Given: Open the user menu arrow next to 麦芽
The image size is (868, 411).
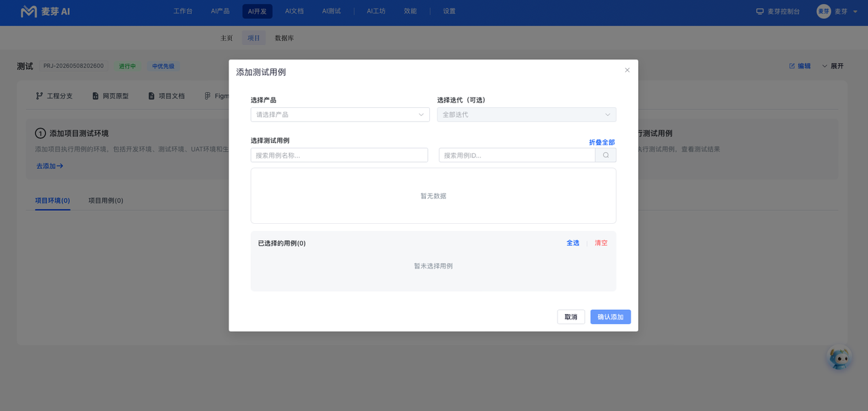Looking at the screenshot, I should pos(854,12).
